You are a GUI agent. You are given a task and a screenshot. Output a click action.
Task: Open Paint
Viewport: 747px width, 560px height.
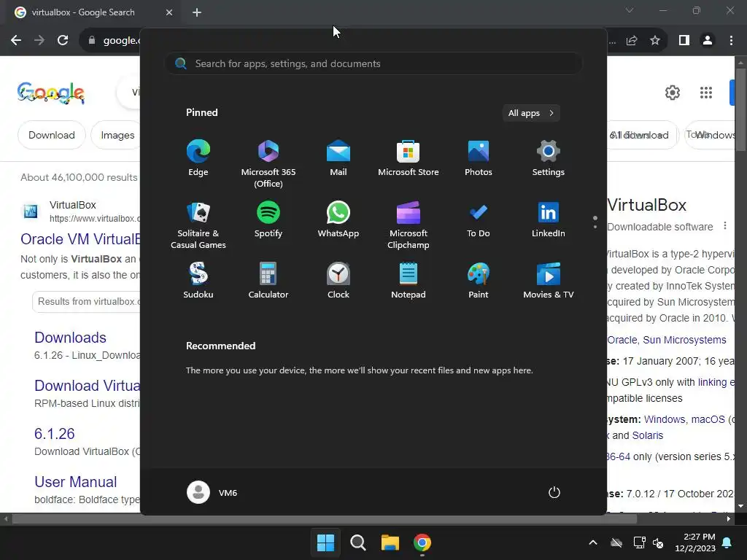click(479, 281)
